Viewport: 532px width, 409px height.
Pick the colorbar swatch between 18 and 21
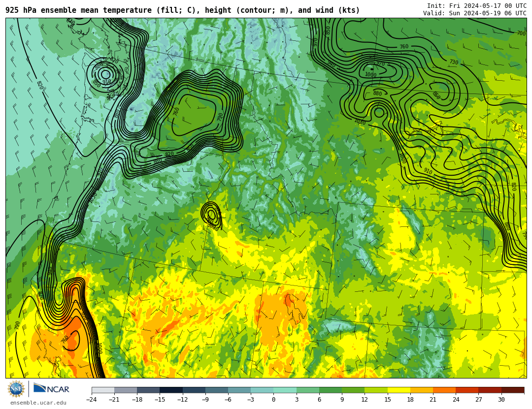[x=421, y=390]
